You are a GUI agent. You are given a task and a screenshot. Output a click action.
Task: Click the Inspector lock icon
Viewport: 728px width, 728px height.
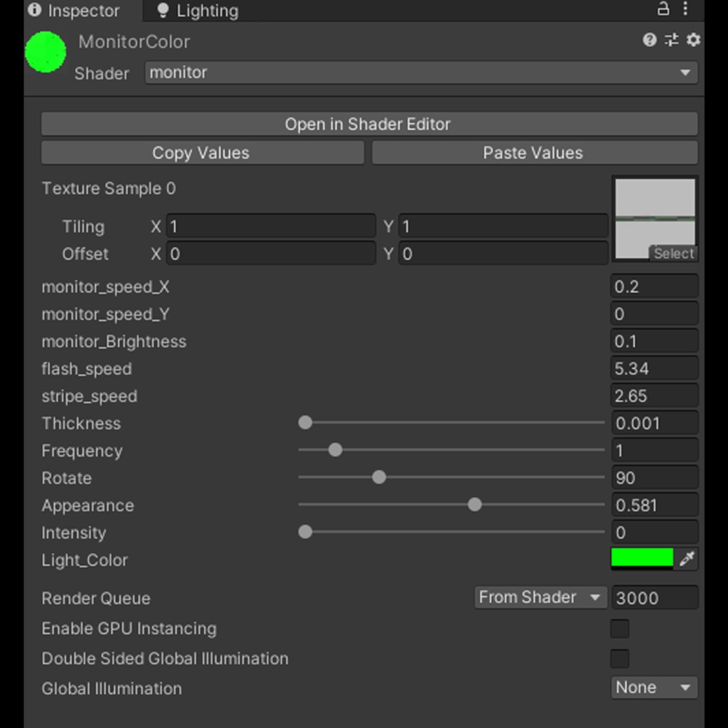[663, 9]
